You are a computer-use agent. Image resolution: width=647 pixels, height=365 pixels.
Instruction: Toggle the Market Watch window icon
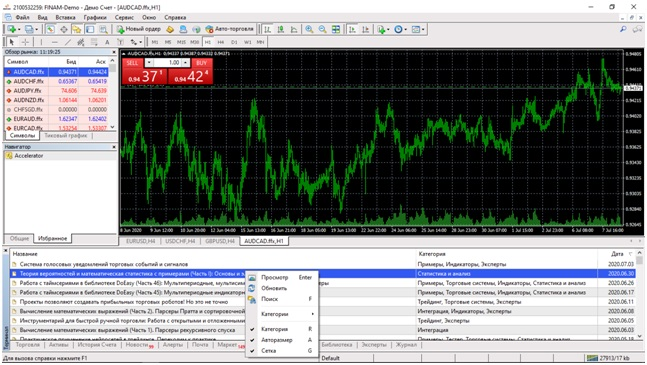50,29
